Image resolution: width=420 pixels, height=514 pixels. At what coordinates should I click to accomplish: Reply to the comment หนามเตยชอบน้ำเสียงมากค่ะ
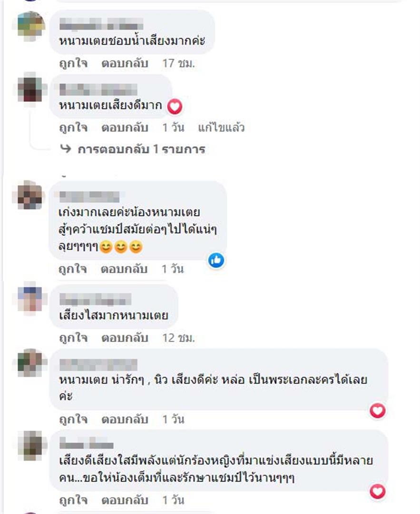125,63
